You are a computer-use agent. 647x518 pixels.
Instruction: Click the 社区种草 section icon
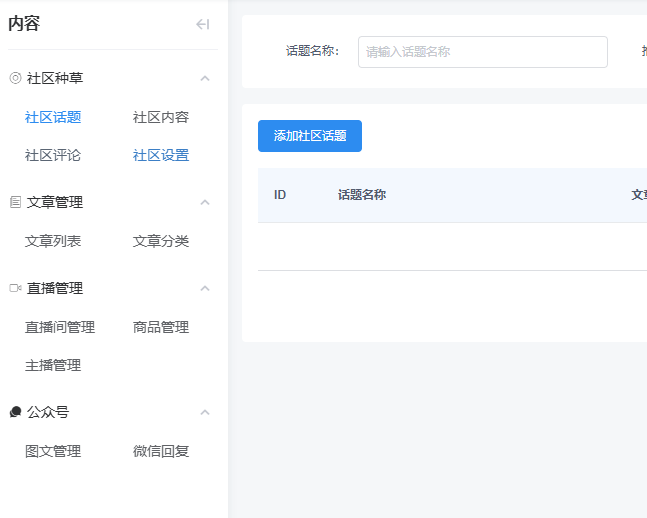[15, 78]
